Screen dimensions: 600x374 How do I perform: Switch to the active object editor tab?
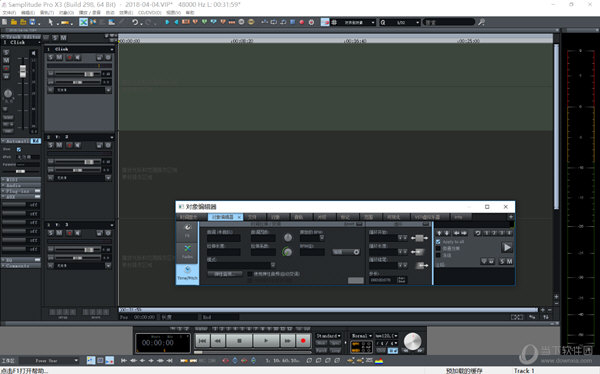[x=225, y=217]
